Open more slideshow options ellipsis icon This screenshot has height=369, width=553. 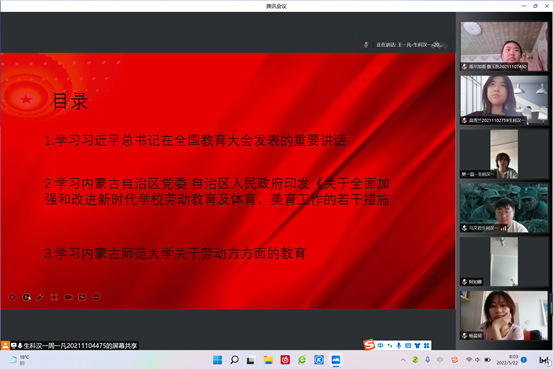96,297
